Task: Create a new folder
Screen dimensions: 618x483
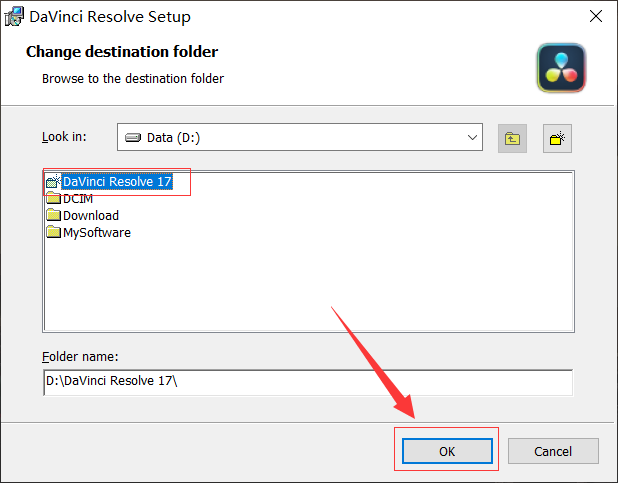Action: [x=557, y=139]
